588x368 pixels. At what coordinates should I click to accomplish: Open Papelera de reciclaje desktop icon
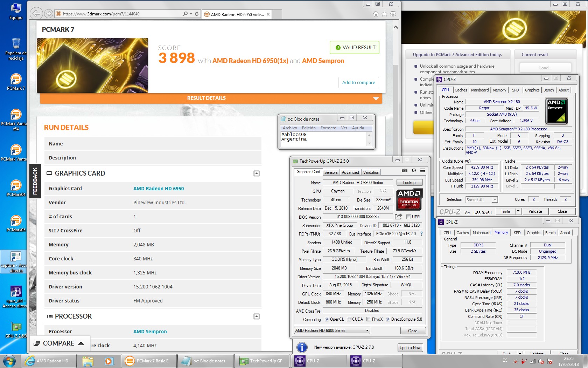[16, 49]
